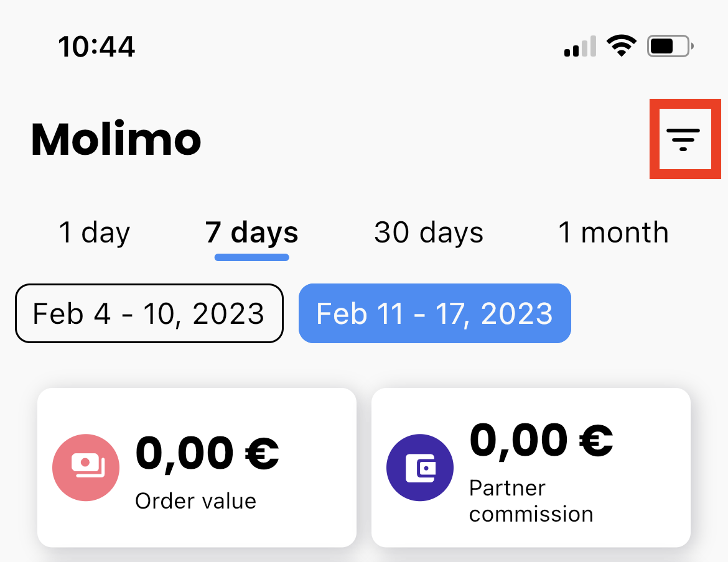Click the Order value label text
This screenshot has width=728, height=562.
195,501
